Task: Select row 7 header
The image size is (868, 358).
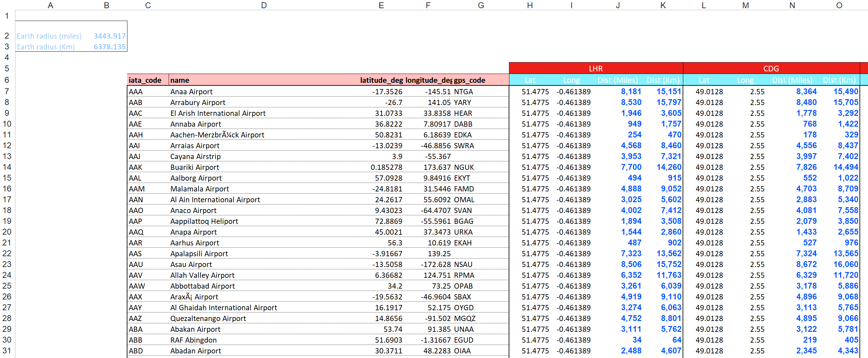Action: coord(7,92)
